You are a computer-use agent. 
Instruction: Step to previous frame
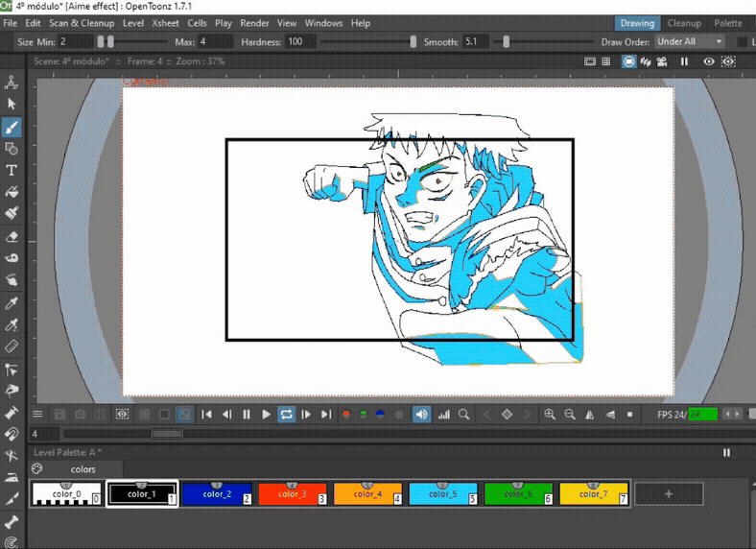coord(226,415)
